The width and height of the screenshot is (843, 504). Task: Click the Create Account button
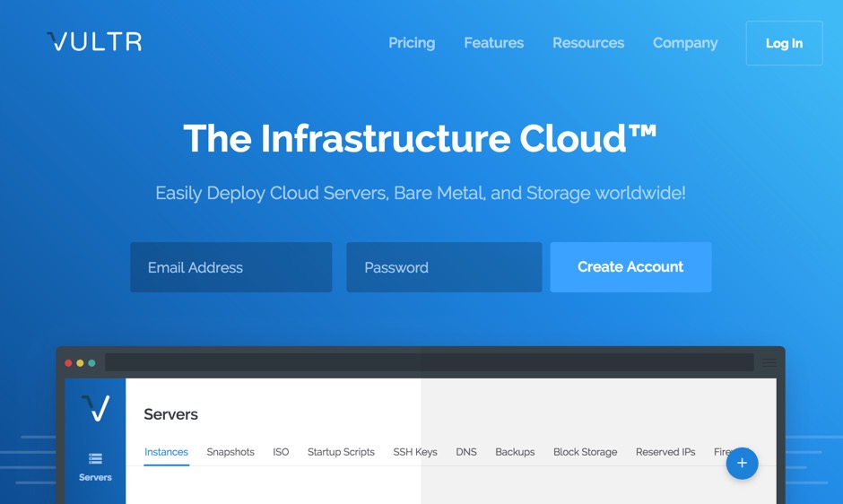point(630,266)
